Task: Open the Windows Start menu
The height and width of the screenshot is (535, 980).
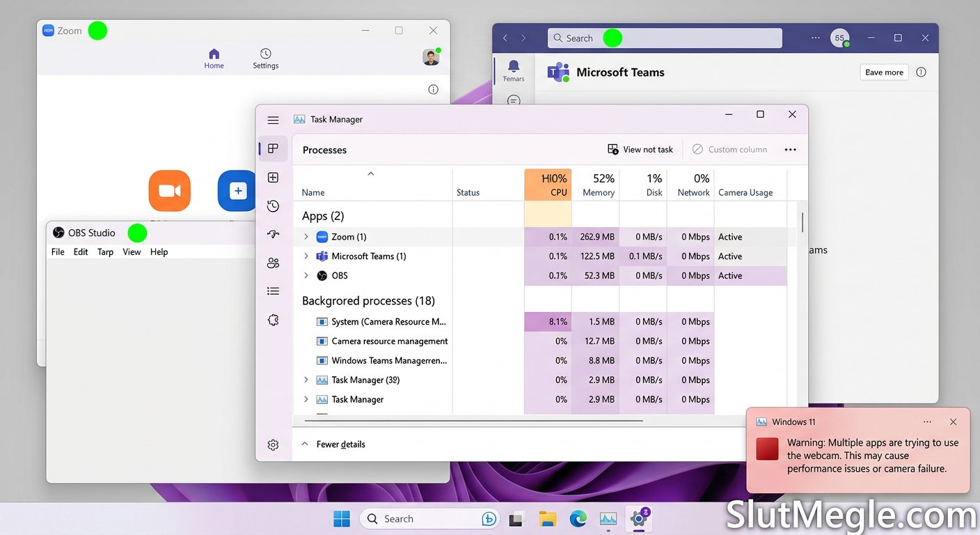Action: click(x=342, y=518)
